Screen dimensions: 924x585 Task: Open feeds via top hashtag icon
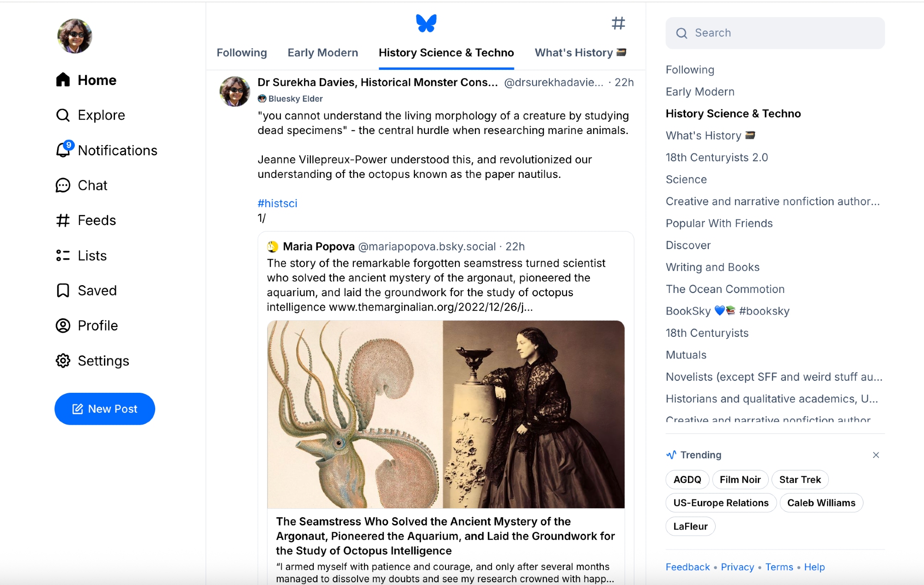pos(618,23)
